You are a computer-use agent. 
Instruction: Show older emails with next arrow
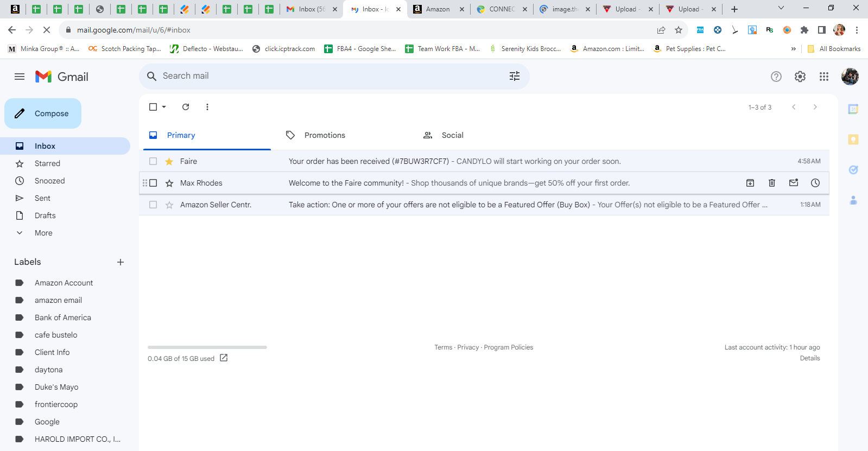pos(815,107)
